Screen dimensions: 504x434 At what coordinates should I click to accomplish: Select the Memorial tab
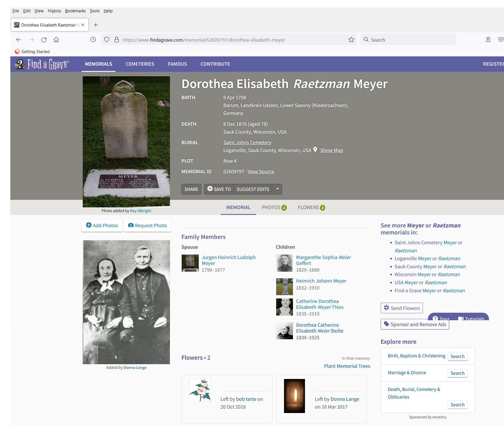point(238,207)
